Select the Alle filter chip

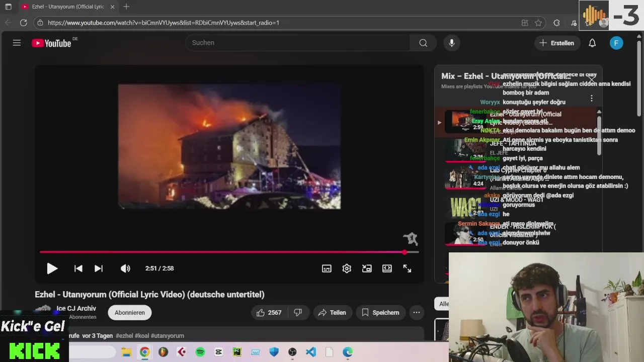443,304
